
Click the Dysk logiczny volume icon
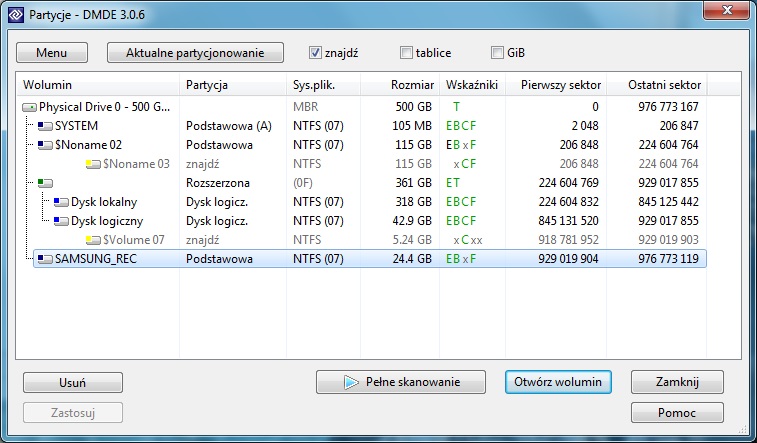61,222
